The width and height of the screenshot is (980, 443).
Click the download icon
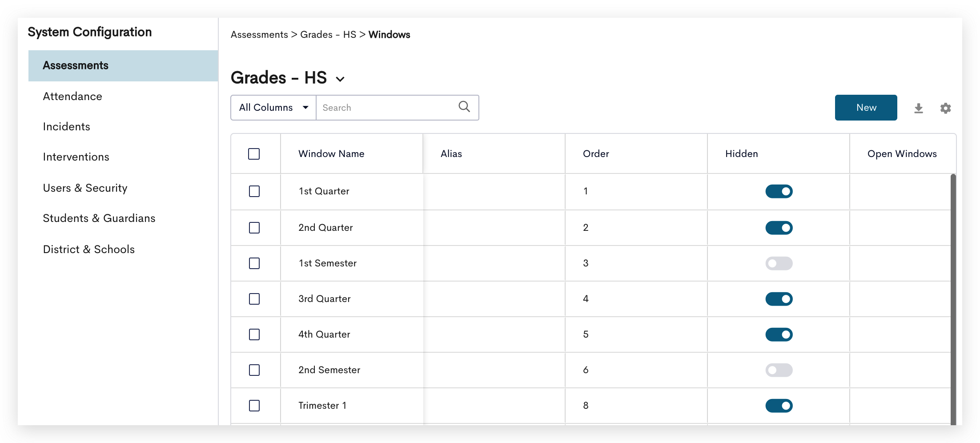(919, 108)
